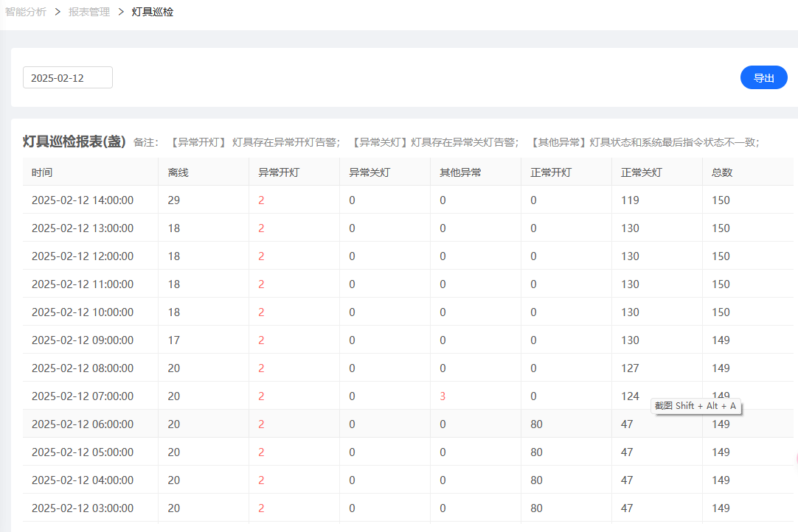
Task: Click the 截图 Shift + Alt + A tooltip
Action: coord(695,406)
